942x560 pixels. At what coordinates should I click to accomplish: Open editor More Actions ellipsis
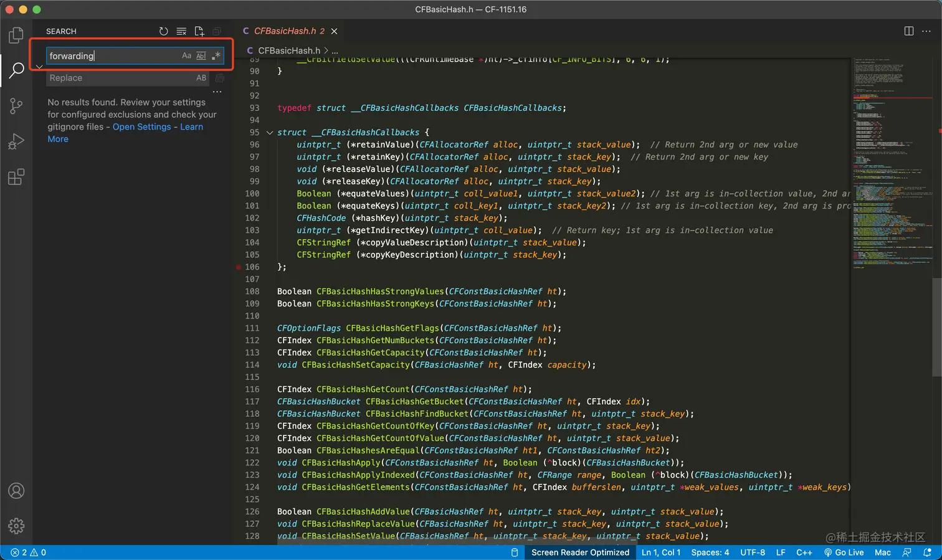tap(926, 31)
